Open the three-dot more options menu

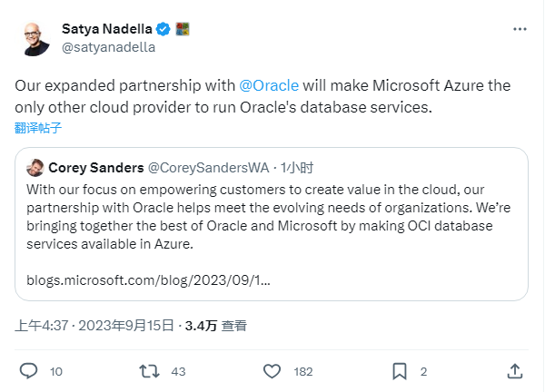520,29
